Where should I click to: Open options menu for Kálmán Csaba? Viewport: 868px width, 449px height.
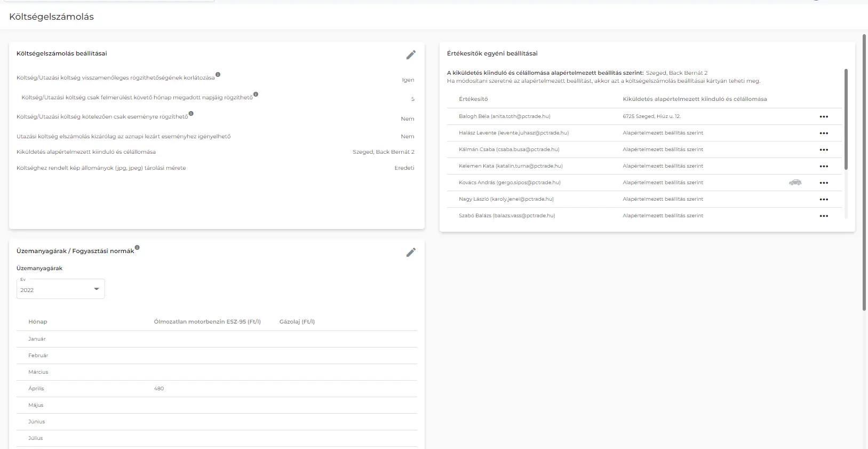click(x=824, y=150)
